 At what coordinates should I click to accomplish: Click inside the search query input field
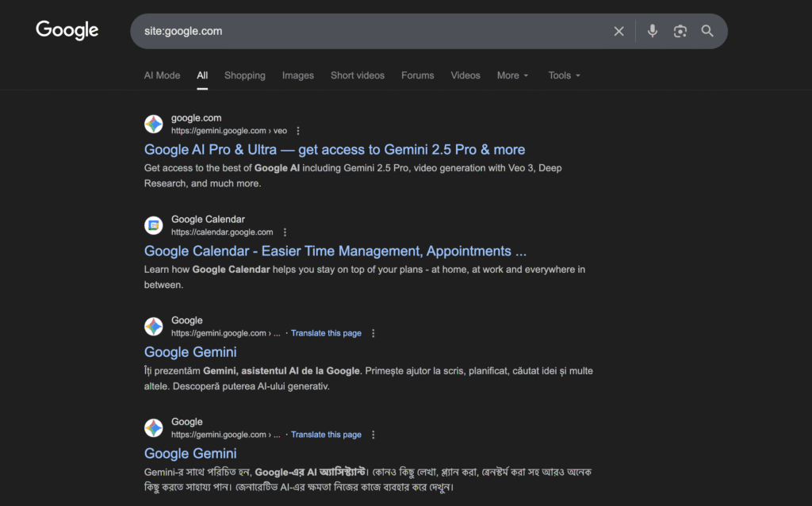[x=357, y=31]
